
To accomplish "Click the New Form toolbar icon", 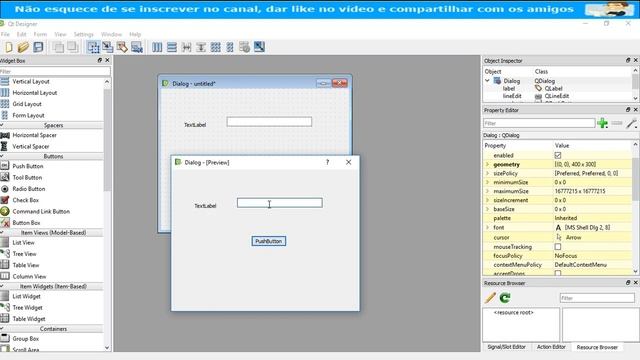I will tap(9, 47).
